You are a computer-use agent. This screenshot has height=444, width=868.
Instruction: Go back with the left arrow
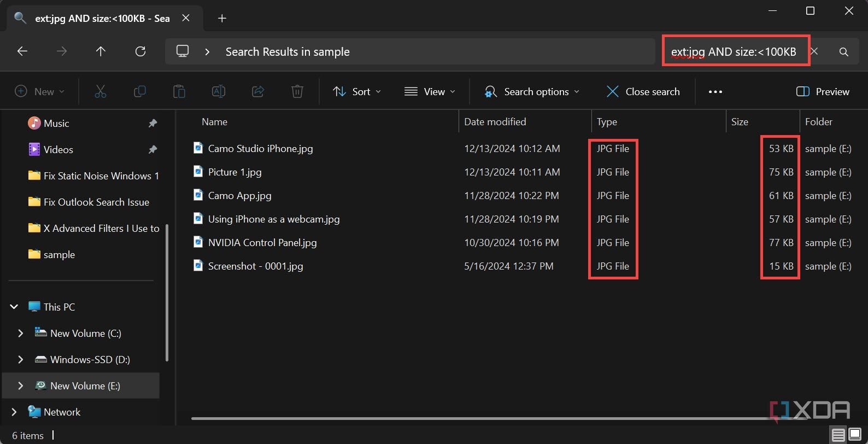22,51
